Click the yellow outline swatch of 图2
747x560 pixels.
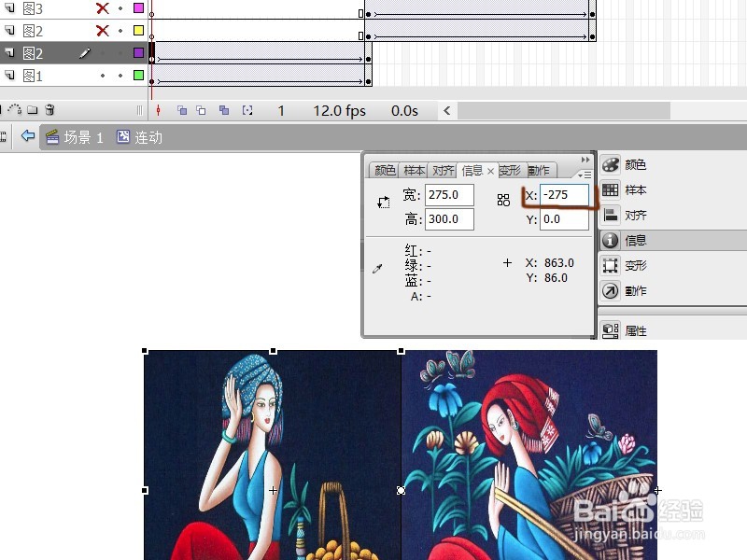[x=138, y=31]
